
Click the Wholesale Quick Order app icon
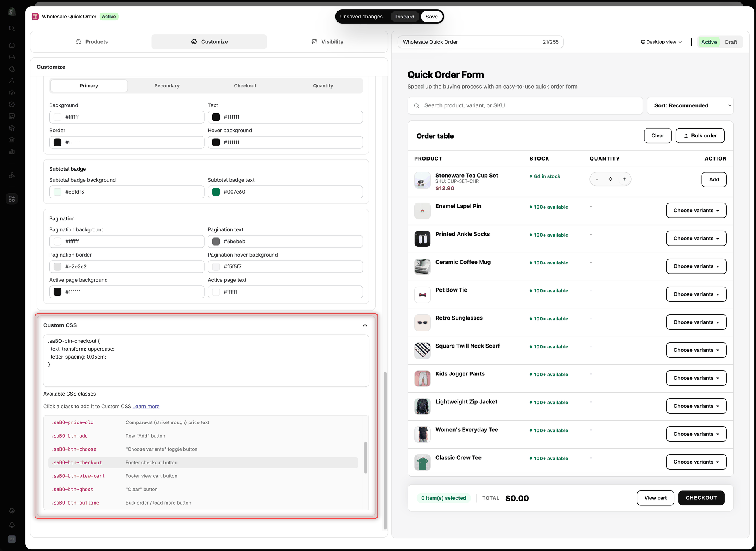[35, 17]
